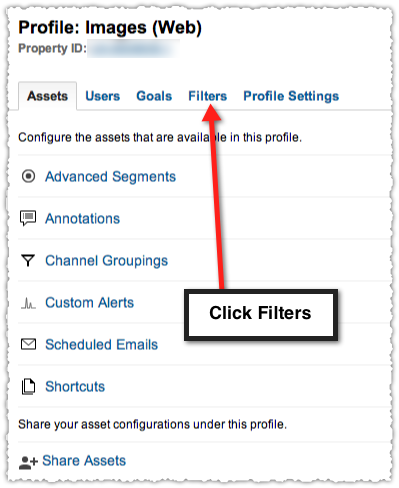The height and width of the screenshot is (488, 399).
Task: Click the Share Assets person-plus icon
Action: pyautogui.click(x=28, y=462)
